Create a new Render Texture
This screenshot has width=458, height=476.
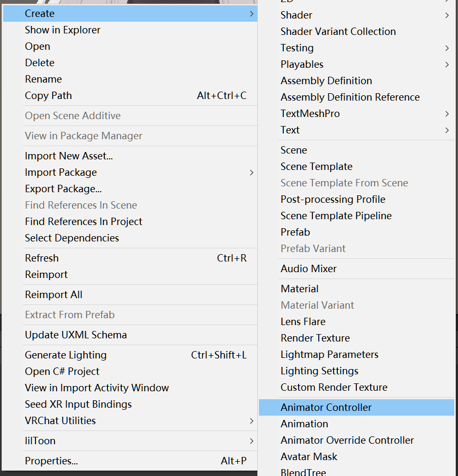[x=315, y=338]
